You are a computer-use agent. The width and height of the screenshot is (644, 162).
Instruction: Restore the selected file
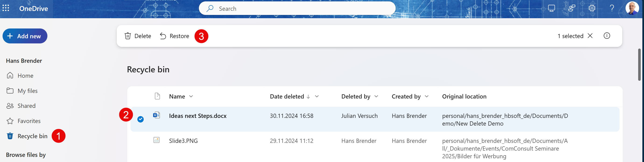(175, 36)
